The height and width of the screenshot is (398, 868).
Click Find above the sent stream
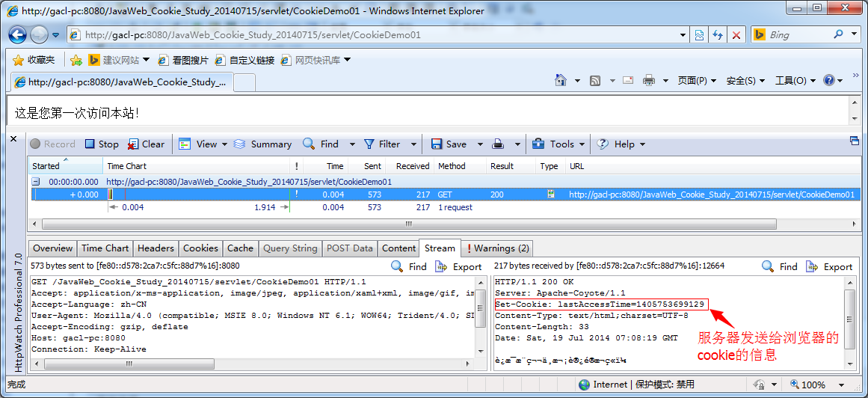(x=408, y=266)
